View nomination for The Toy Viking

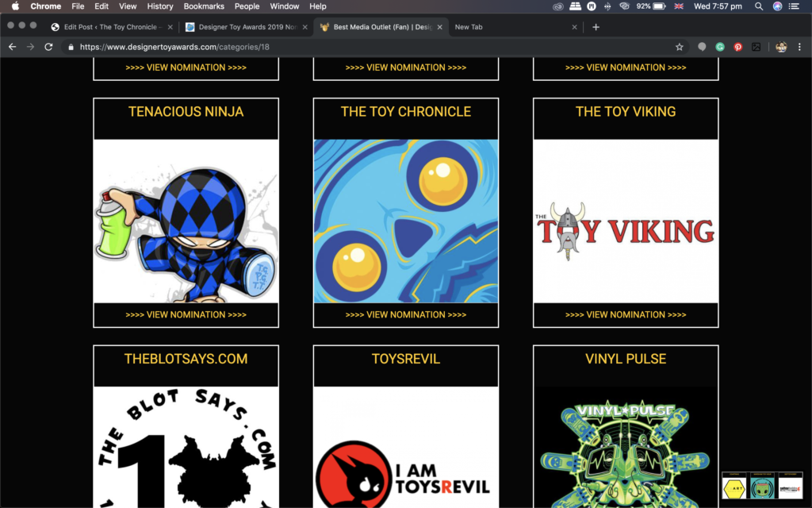pos(626,314)
